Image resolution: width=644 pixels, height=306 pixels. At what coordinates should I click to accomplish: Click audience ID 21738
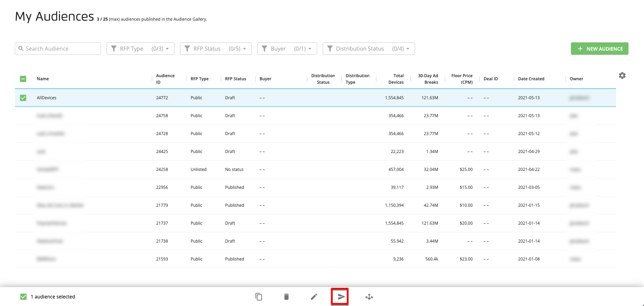(162, 241)
